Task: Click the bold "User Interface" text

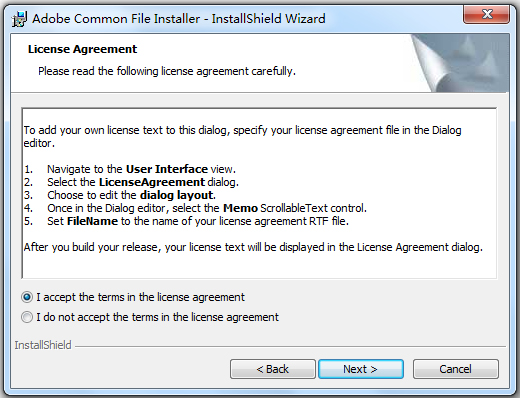Action: (167, 169)
